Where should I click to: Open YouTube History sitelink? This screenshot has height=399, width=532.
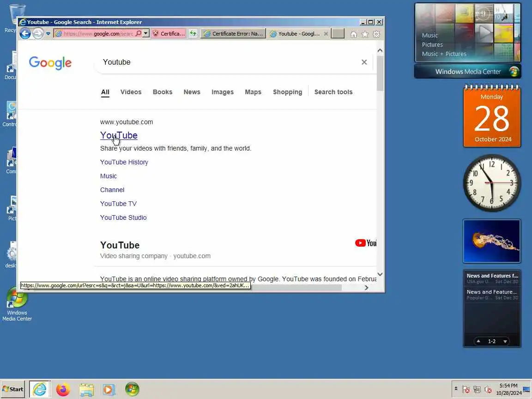(124, 162)
